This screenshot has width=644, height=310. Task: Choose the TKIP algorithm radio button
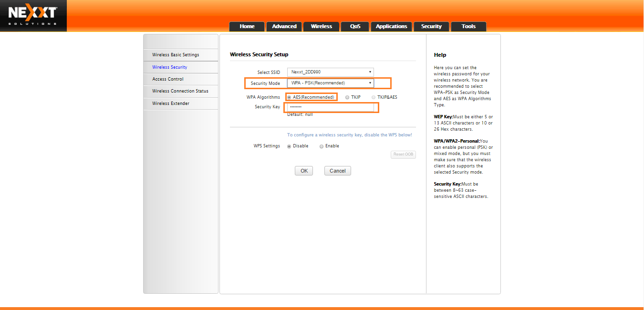point(347,97)
